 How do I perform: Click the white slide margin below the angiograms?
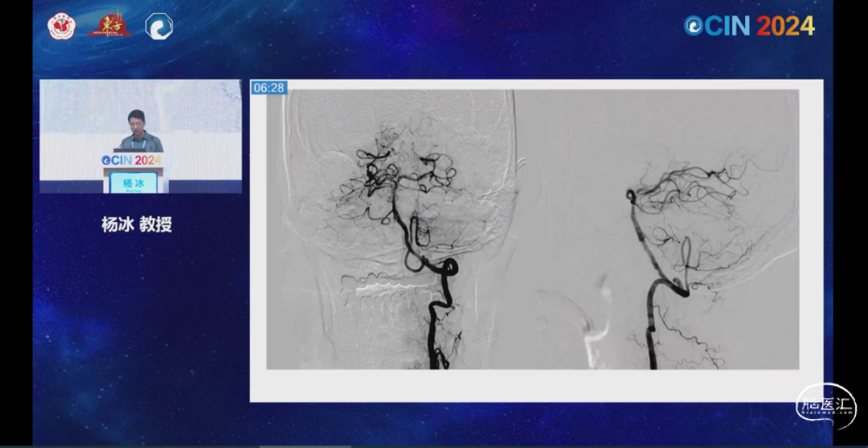click(535, 385)
